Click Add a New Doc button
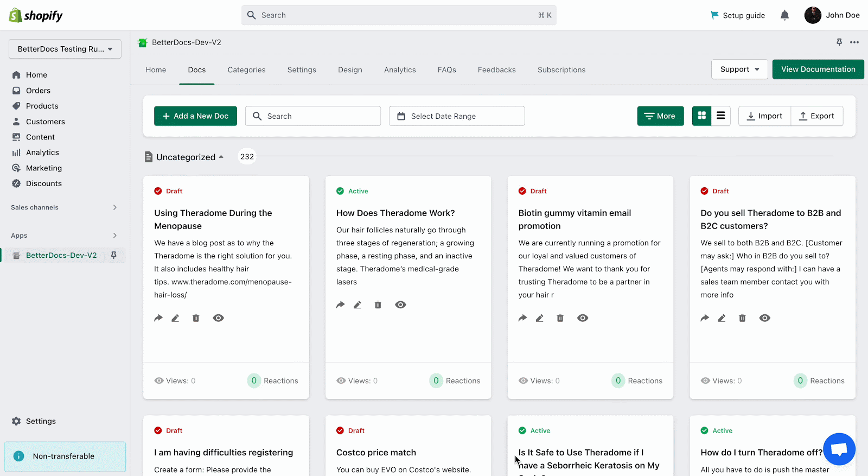Image resolution: width=868 pixels, height=476 pixels. 195,116
